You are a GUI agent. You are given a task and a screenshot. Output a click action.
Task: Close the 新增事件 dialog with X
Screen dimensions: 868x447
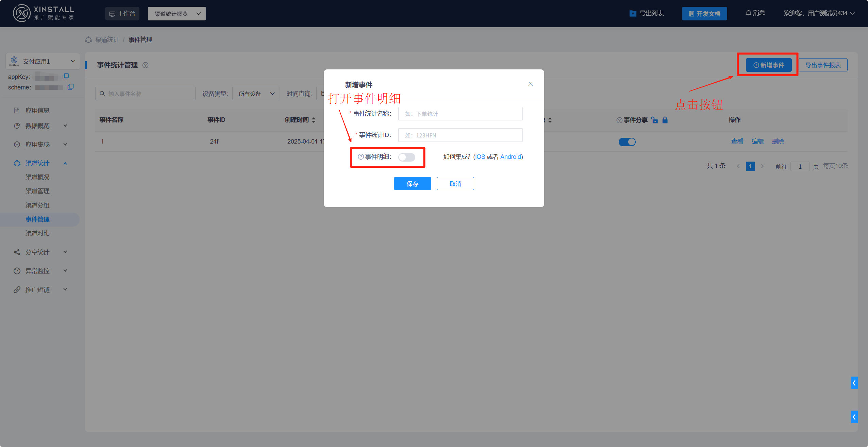click(530, 84)
